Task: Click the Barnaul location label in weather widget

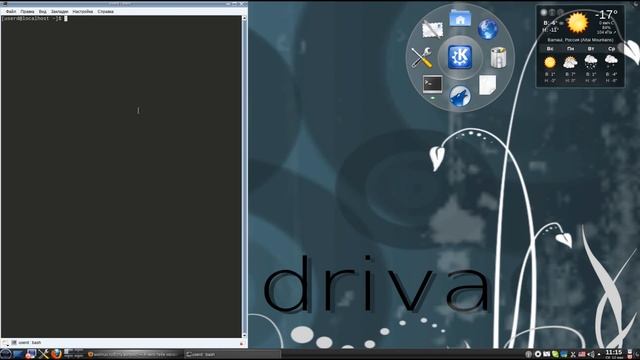Action: (x=580, y=40)
